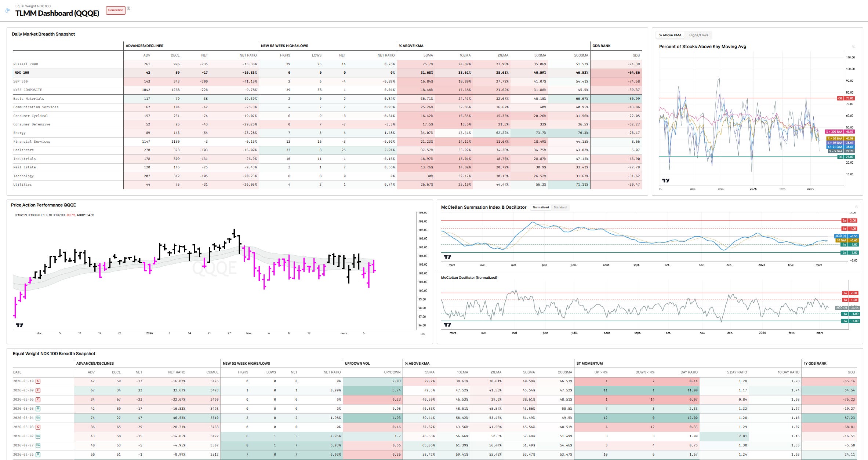868x460 pixels.
Task: Select the % Above KMA tab
Action: coord(670,35)
